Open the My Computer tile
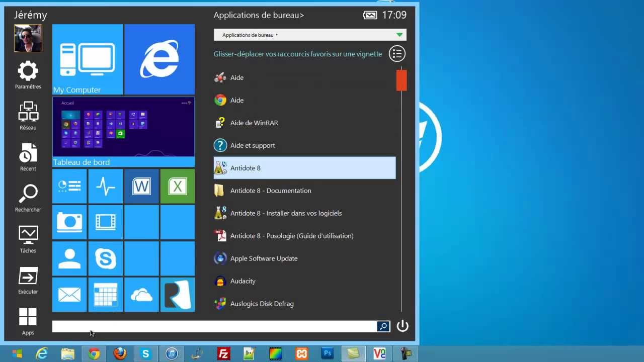Screen dimensions: 644x362 pos(88,59)
